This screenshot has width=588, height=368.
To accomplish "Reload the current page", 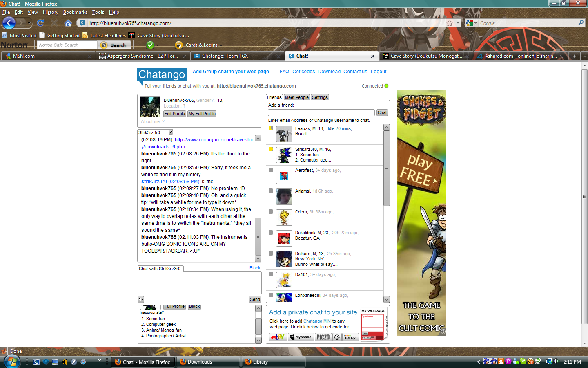I will tap(40, 23).
